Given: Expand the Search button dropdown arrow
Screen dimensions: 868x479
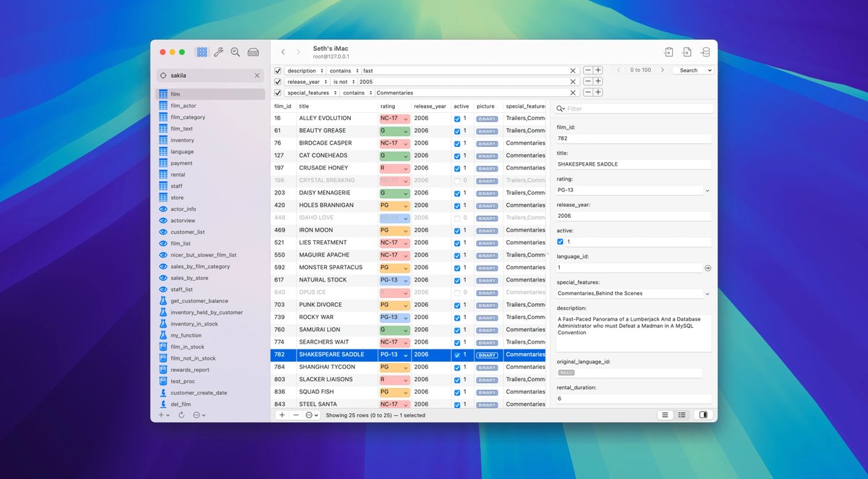Looking at the screenshot, I should pos(709,70).
